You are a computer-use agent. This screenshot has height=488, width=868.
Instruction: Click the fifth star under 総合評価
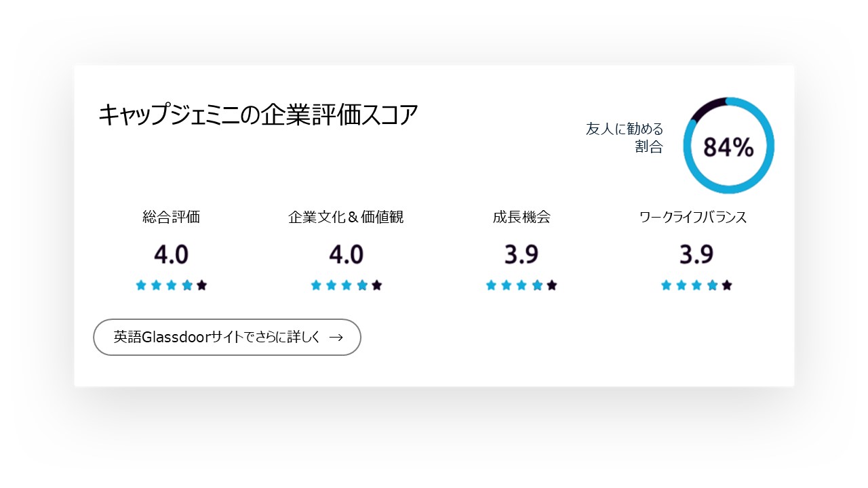201,285
